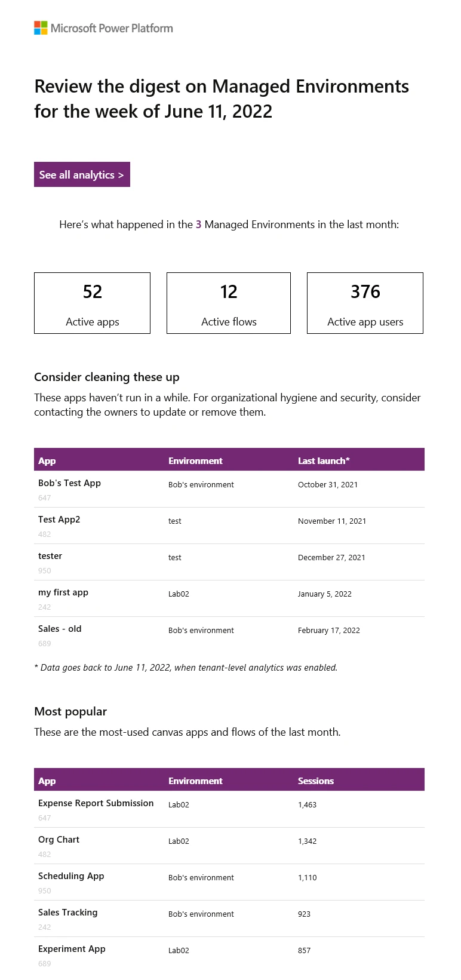Select the 12 Active flows card
This screenshot has height=980, width=461.
click(228, 302)
